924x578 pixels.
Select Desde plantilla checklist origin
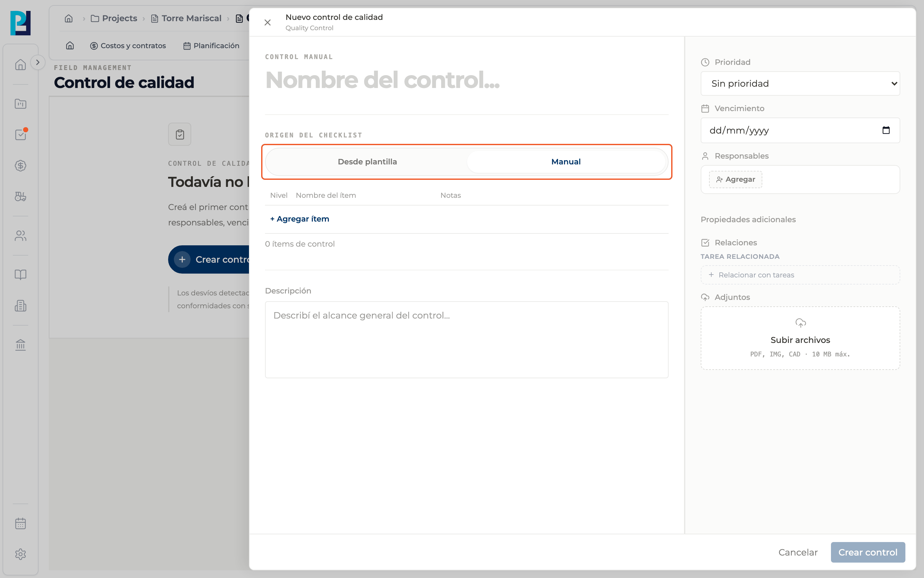tap(367, 162)
